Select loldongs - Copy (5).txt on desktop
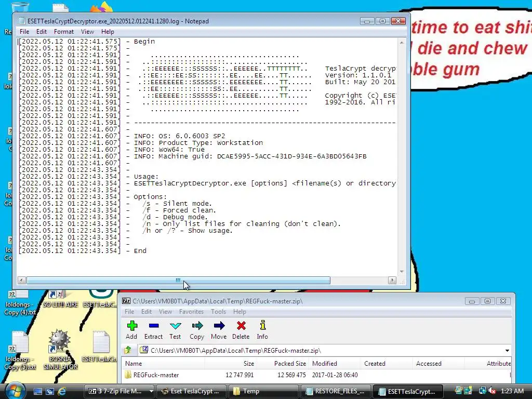Screen dimensions: 532x399 pyautogui.click(x=20, y=350)
